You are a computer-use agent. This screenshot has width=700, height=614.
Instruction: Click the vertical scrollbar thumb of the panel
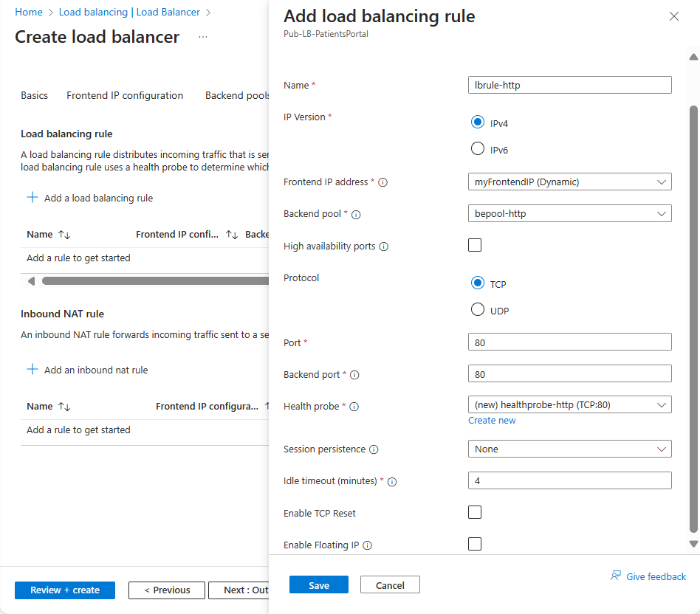[x=693, y=319]
